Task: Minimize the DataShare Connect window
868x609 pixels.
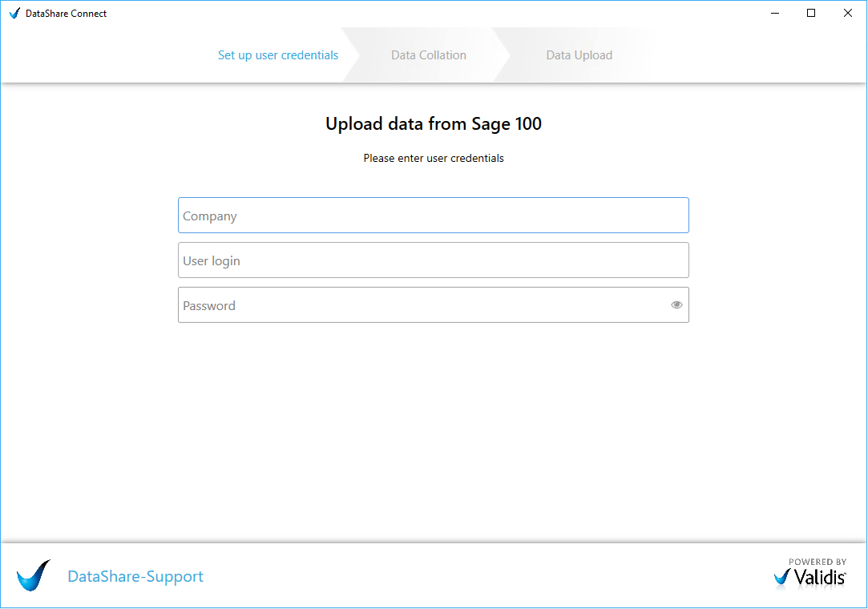Action: [775, 14]
